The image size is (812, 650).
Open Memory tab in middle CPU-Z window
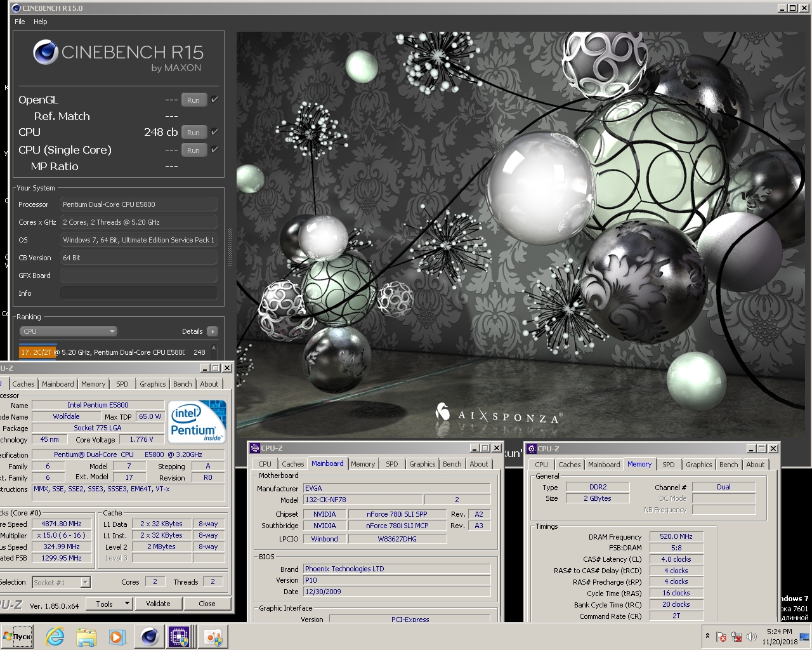click(x=363, y=464)
